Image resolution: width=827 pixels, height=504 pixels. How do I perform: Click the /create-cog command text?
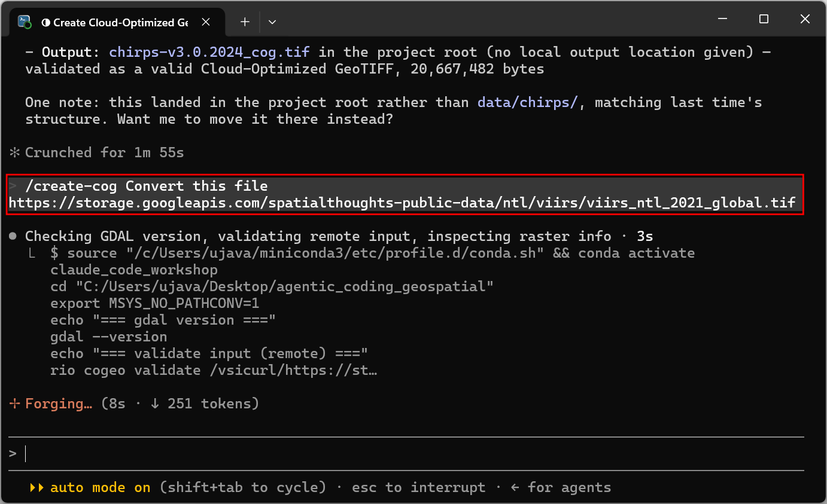pos(71,186)
